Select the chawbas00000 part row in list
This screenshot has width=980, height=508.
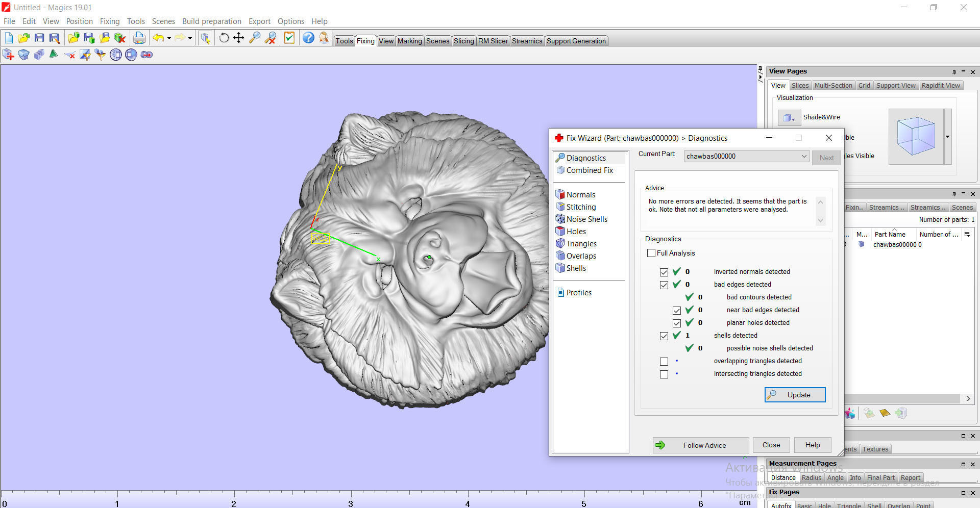(x=897, y=245)
